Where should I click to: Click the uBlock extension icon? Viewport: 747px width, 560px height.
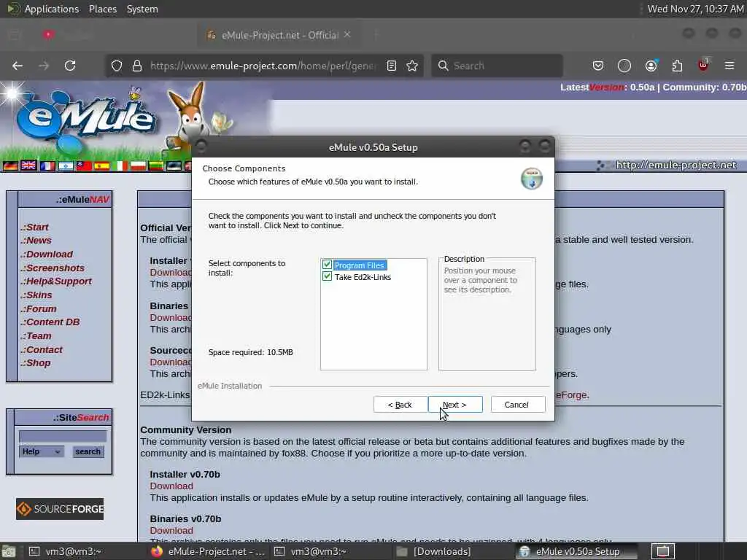pos(703,65)
